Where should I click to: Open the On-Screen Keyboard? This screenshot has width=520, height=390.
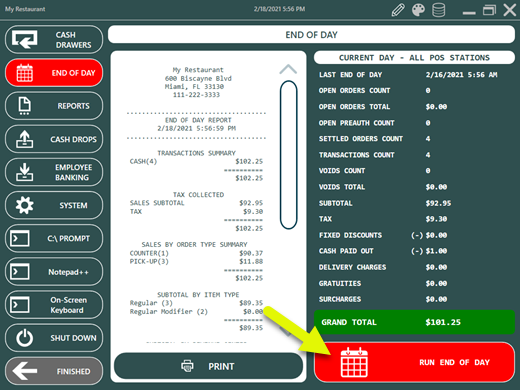click(54, 305)
